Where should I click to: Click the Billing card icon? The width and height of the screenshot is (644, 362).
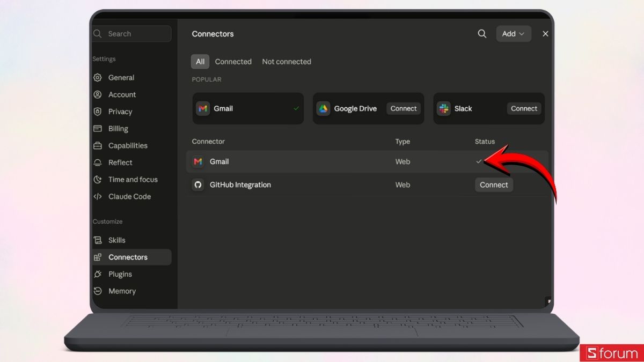point(98,129)
